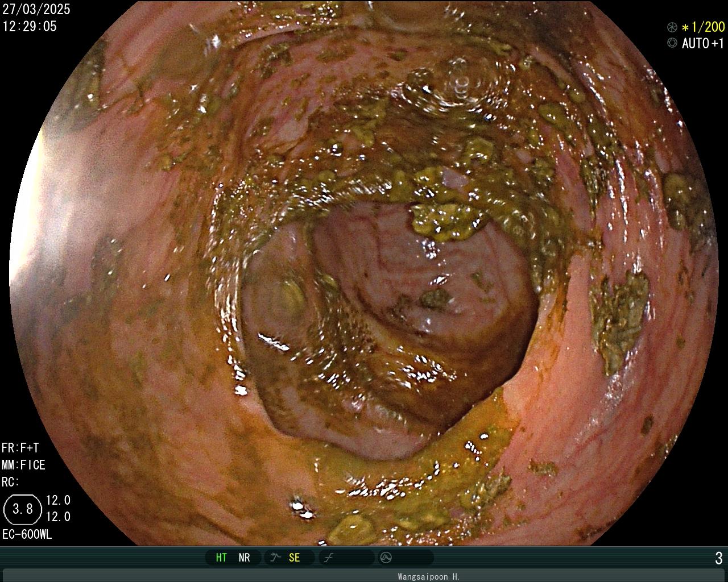Click the HT indicator in status bar
This screenshot has height=582, width=728.
coord(221,558)
